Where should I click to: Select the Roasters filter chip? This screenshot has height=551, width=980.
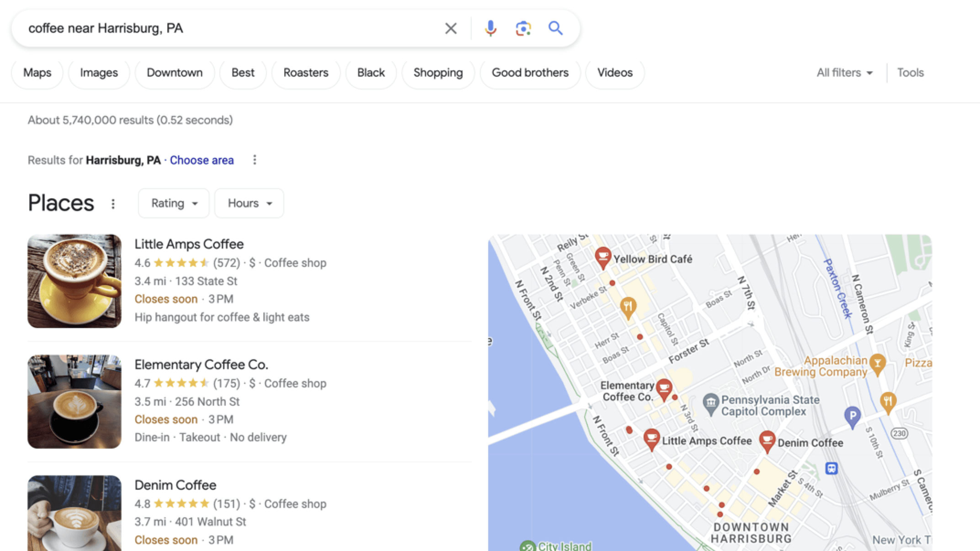pos(306,73)
